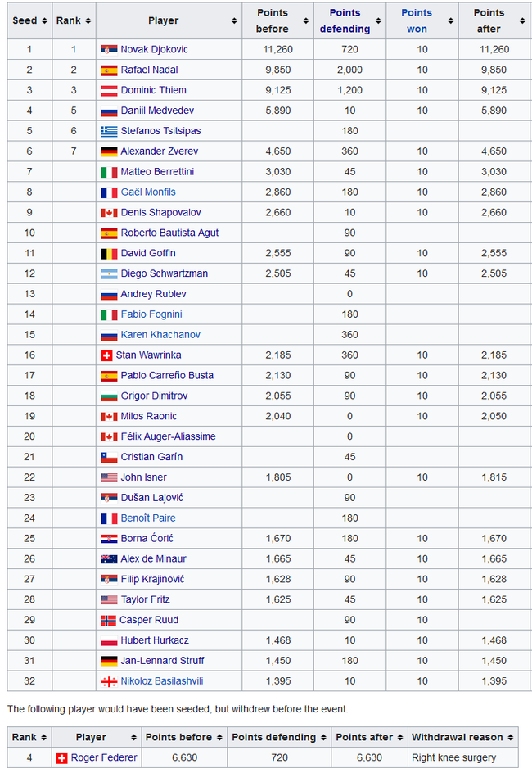This screenshot has width=532, height=782.
Task: Select Right knee surgery withdrawal reason cell
Action: pyautogui.click(x=462, y=758)
